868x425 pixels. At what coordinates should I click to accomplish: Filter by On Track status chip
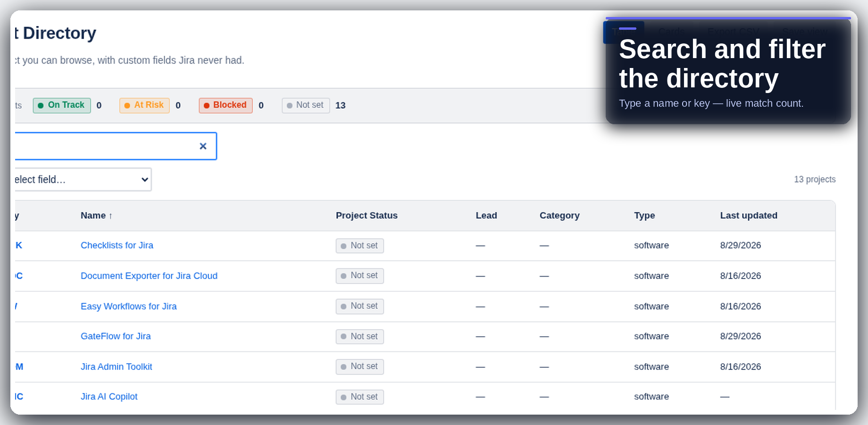click(62, 105)
